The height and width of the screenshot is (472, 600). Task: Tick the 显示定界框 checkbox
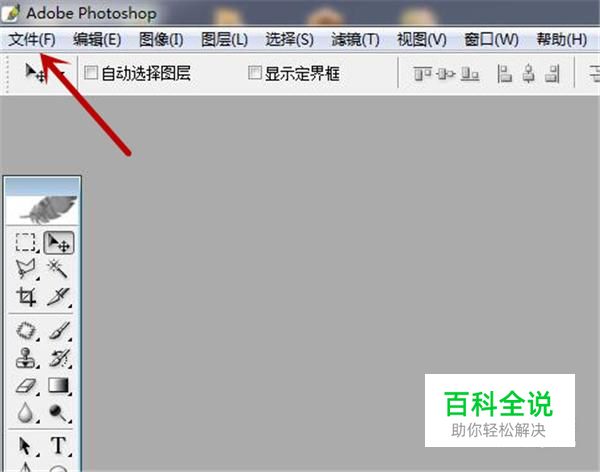click(x=254, y=72)
